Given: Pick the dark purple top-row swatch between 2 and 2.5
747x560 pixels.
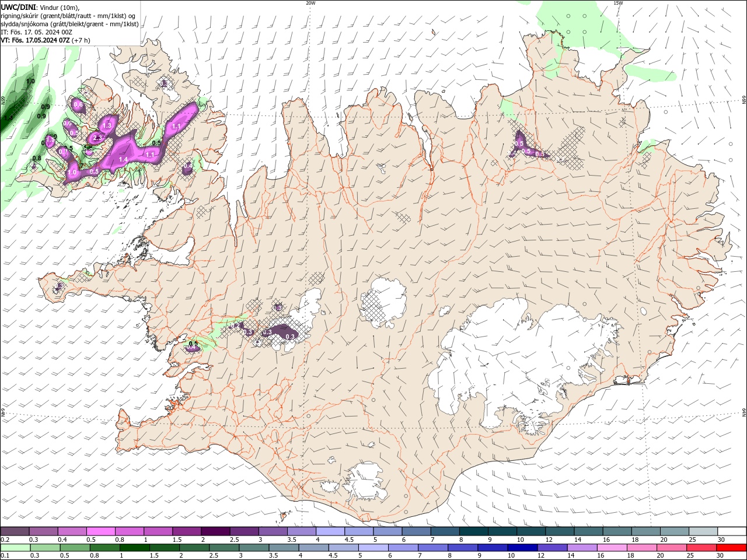Looking at the screenshot, I should (x=215, y=531).
